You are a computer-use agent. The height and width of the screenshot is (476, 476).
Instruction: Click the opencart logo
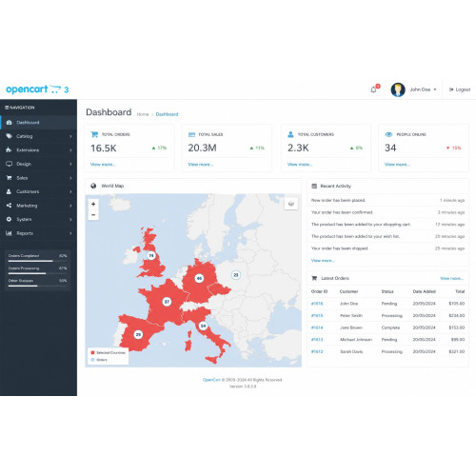pos(37,89)
